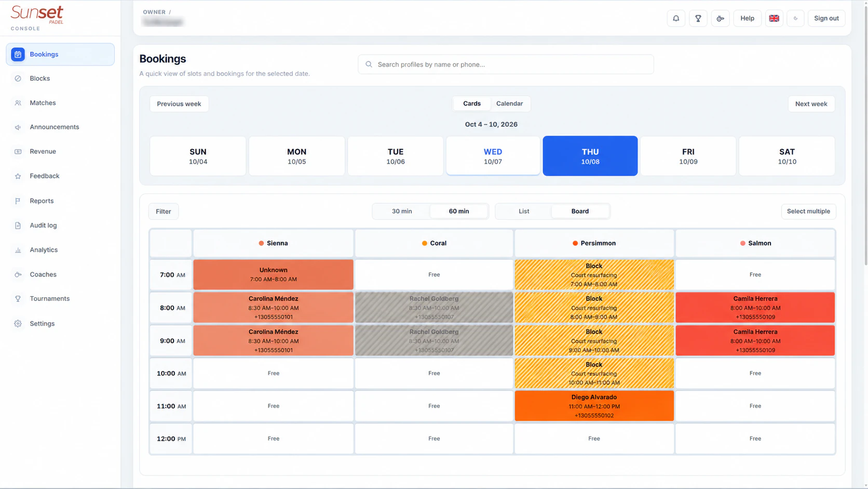Open Feedback section in sidebar
Screen dimensions: 868x489
60,176
